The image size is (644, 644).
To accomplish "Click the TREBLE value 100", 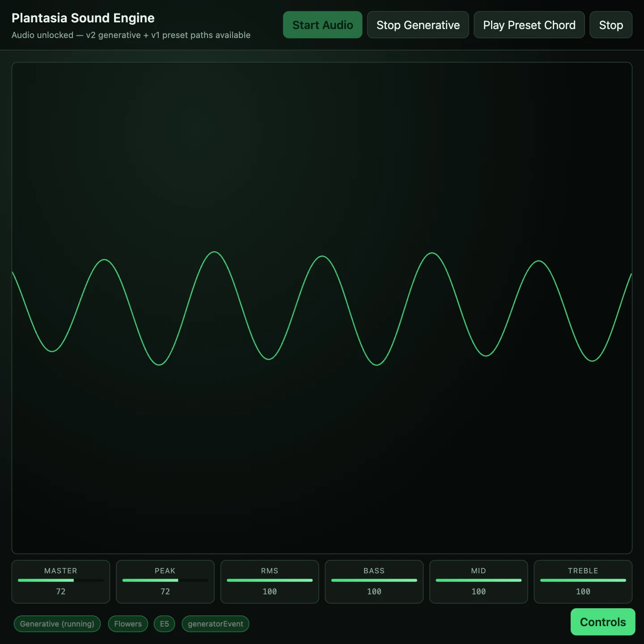I will click(583, 591).
